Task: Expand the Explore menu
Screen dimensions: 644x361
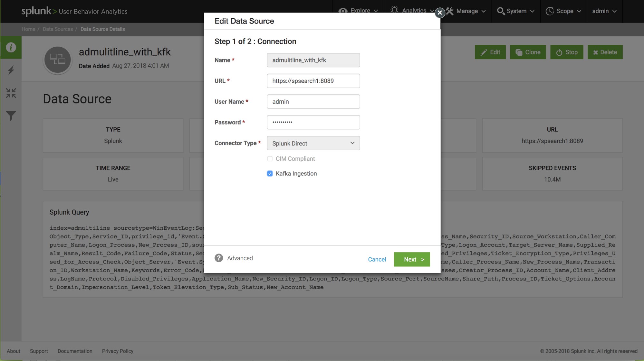Action: 358,11
